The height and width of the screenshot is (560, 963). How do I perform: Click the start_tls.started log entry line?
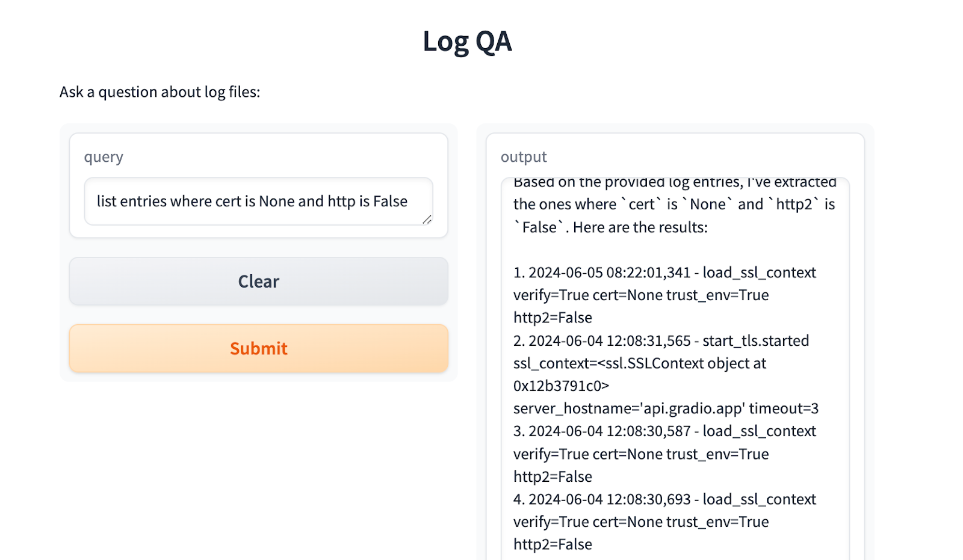point(661,340)
